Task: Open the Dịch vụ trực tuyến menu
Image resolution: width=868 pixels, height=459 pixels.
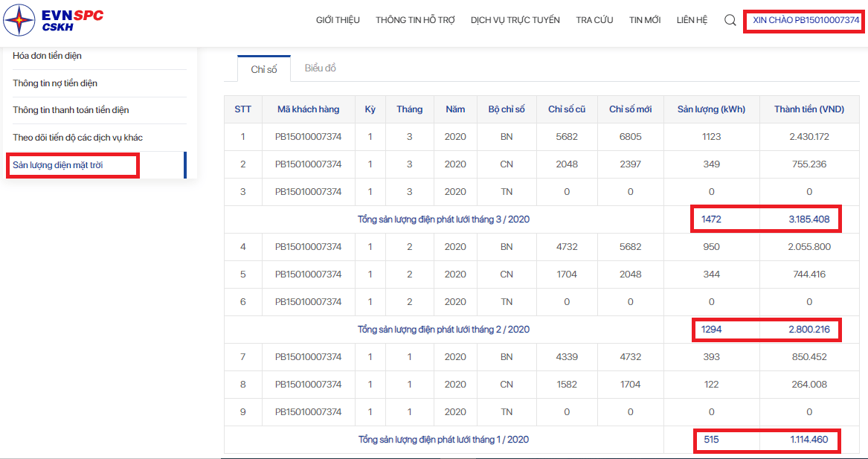Action: point(515,20)
